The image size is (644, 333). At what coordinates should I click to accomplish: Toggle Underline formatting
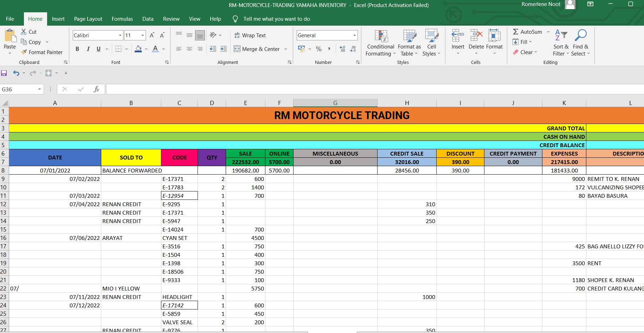point(98,49)
